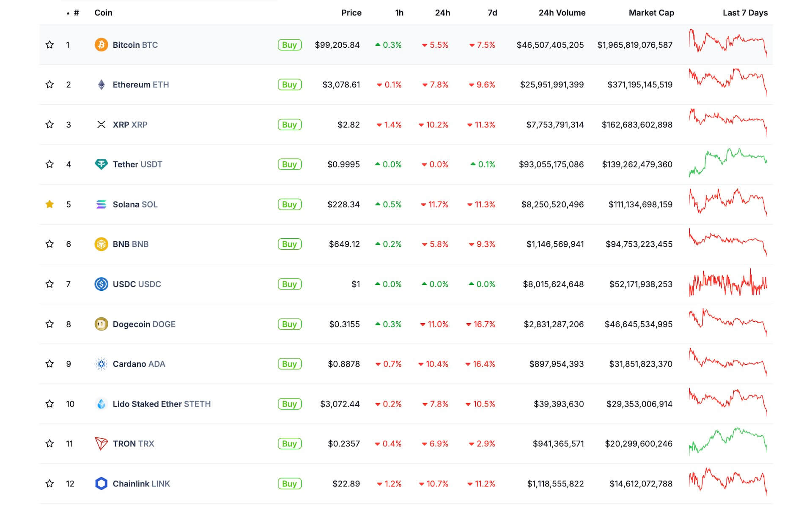
Task: Sort by the Market Cap header
Action: 651,13
